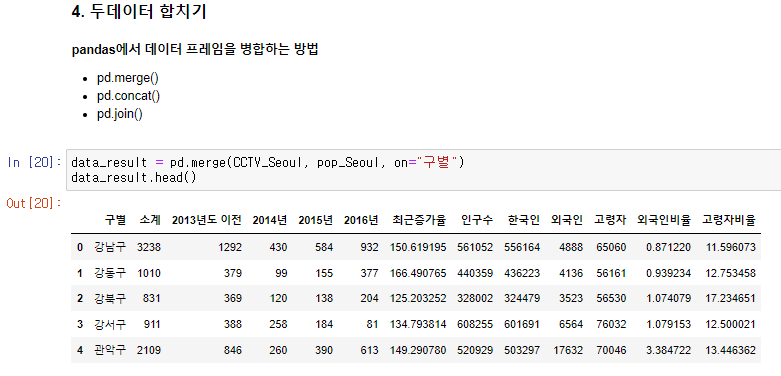The image size is (781, 376).
Task: Click the code cell input area
Action: [423, 170]
